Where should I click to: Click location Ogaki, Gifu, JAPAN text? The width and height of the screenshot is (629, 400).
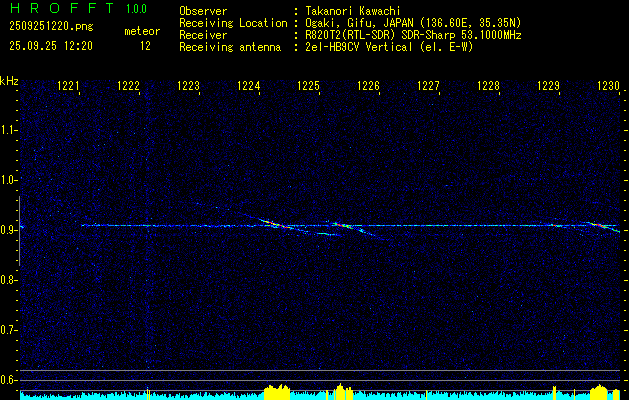[x=413, y=23]
